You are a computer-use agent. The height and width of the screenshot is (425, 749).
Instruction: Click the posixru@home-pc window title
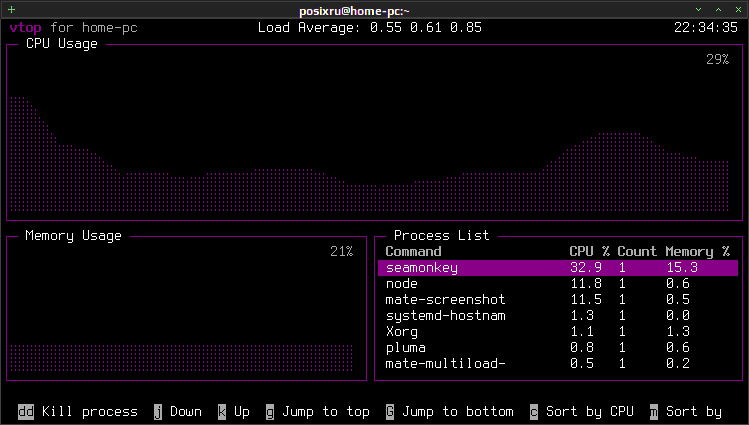(354, 11)
